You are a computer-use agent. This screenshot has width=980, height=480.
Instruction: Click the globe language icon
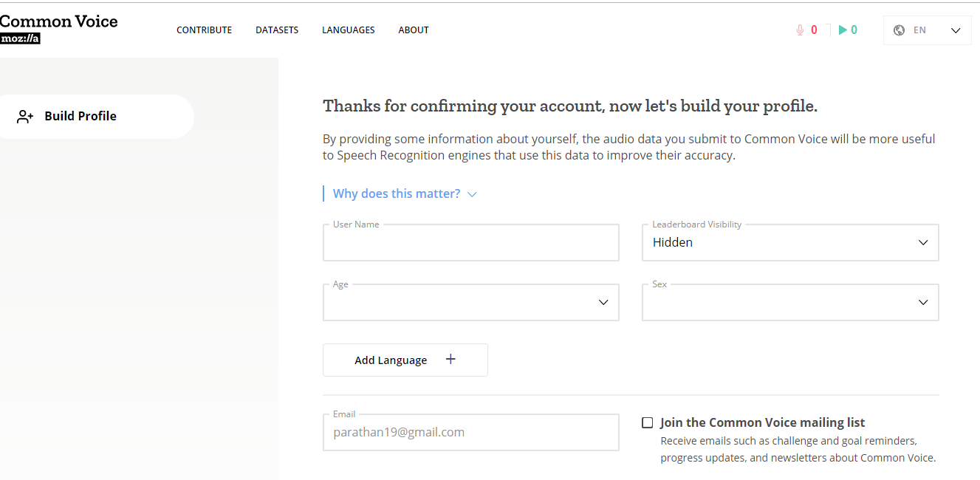[899, 30]
